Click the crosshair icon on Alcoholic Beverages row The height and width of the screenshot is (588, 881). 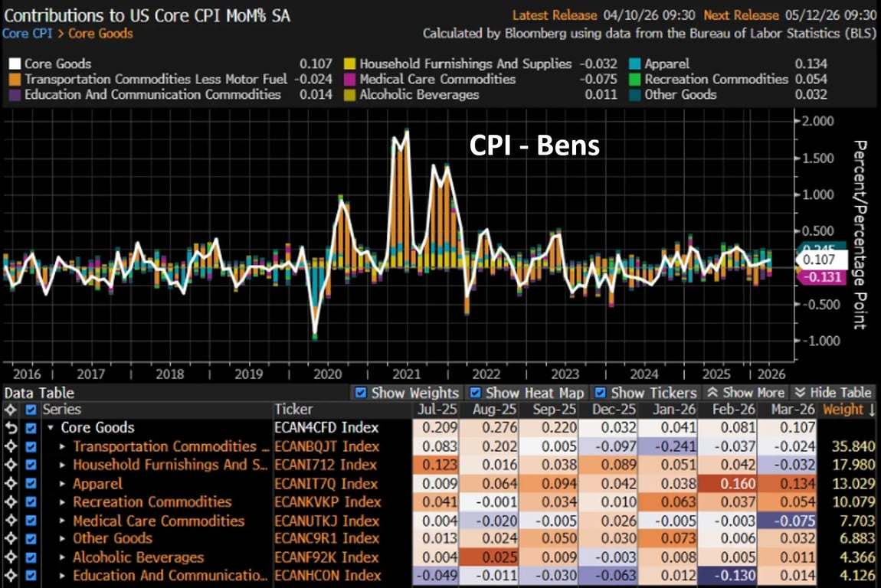pos(10,557)
